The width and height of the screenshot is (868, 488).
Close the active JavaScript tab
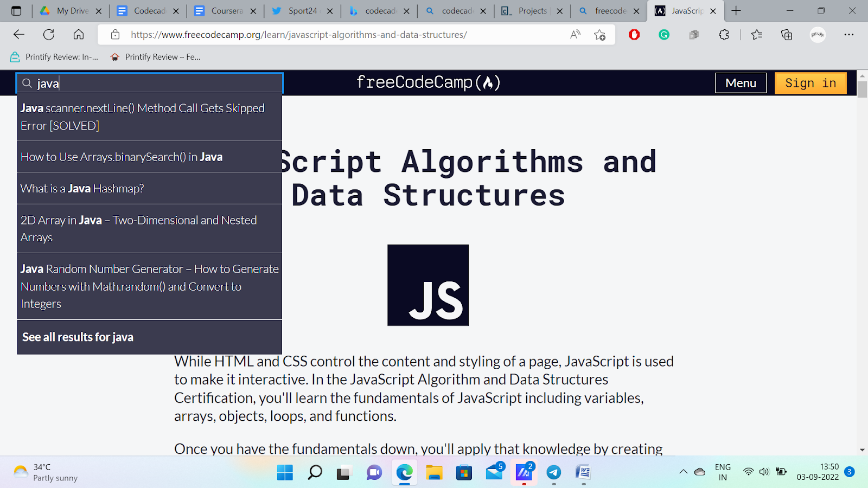pos(713,11)
